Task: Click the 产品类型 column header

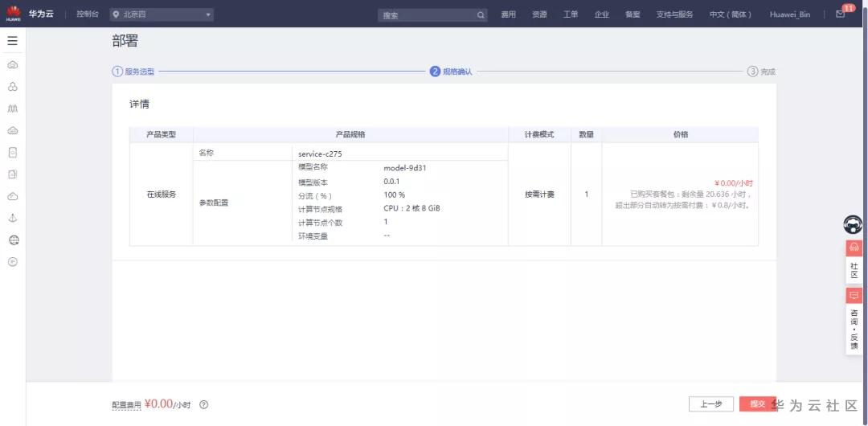Action: (161, 134)
